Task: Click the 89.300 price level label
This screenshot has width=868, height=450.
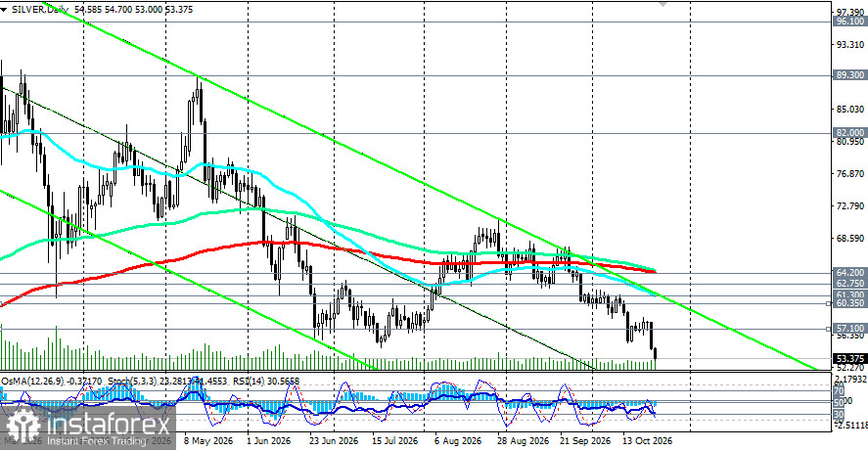Action: (x=849, y=74)
